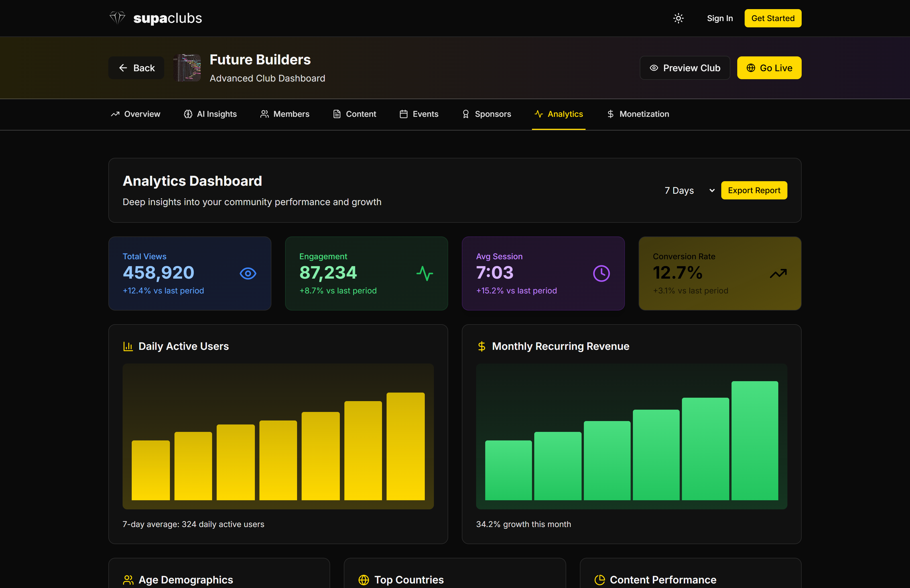
Task: Click the Preview Club button
Action: 684,68
